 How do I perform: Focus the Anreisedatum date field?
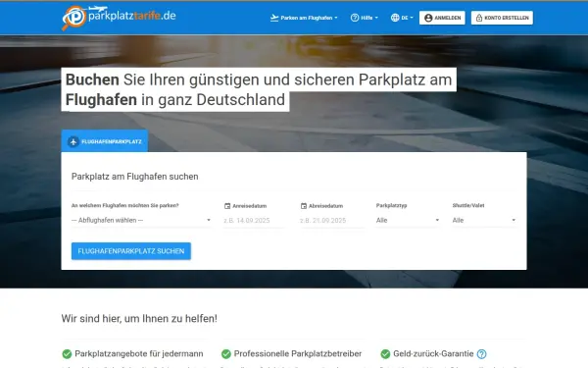point(254,221)
